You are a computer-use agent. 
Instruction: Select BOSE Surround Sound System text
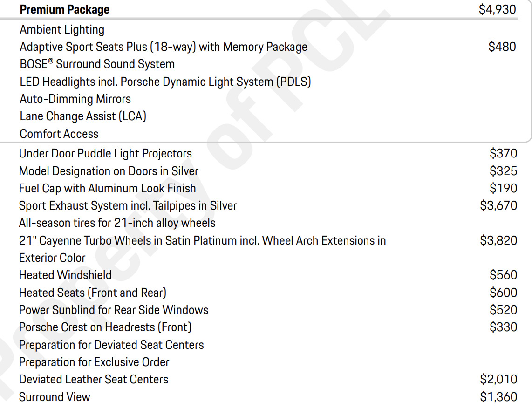coord(97,64)
